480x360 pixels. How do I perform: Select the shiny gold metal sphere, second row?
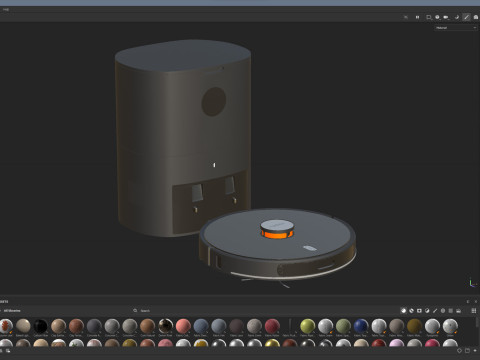272,343
